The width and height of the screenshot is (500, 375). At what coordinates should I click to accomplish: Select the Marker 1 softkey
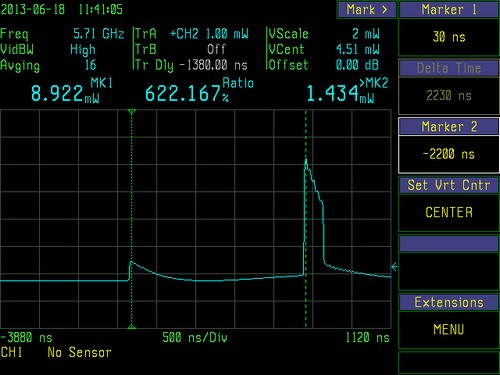pyautogui.click(x=449, y=10)
